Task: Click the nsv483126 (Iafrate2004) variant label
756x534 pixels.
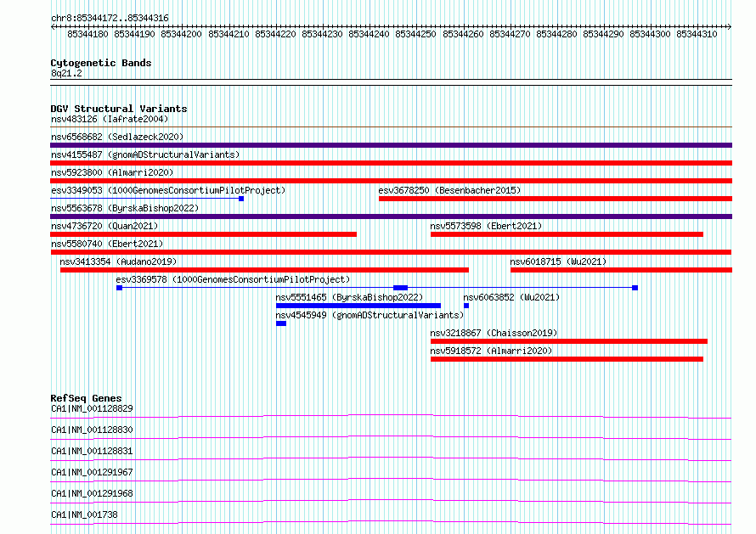Action: pyautogui.click(x=110, y=119)
